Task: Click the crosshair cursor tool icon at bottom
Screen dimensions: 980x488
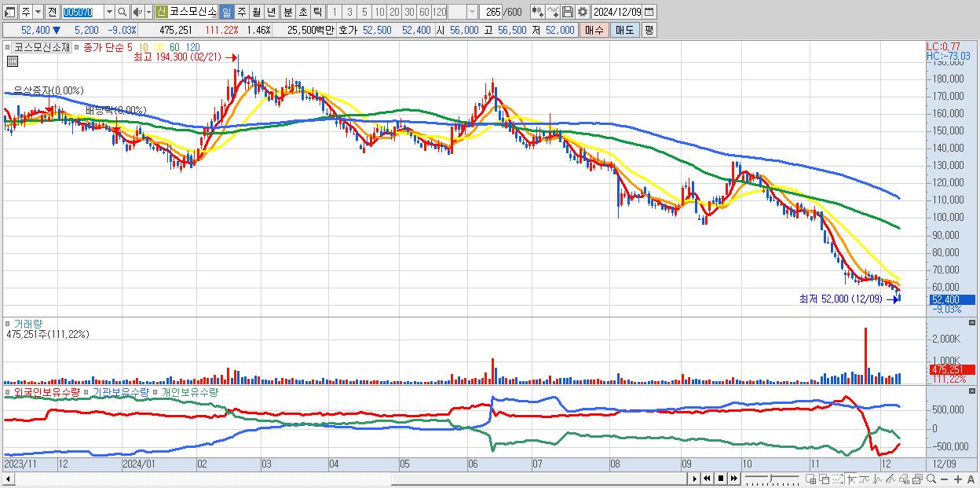Action: click(x=851, y=479)
